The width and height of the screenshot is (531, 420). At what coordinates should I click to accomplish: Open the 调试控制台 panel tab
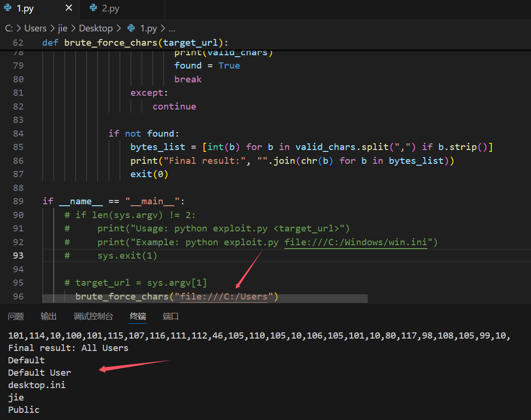pyautogui.click(x=93, y=316)
